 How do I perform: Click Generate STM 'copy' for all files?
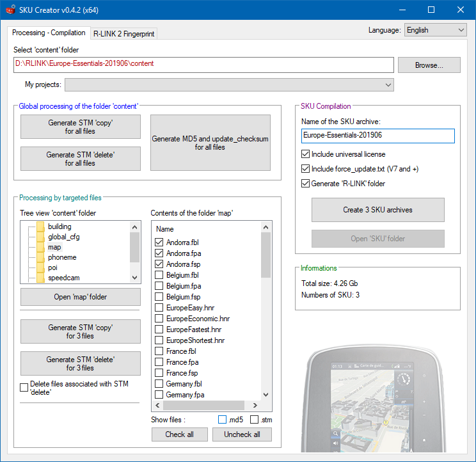[81, 127]
